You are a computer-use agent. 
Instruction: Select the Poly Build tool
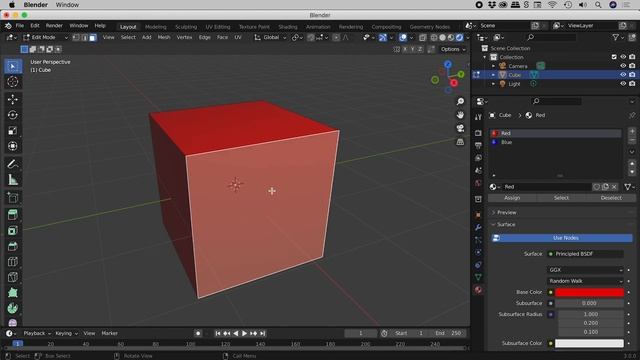pos(13,293)
